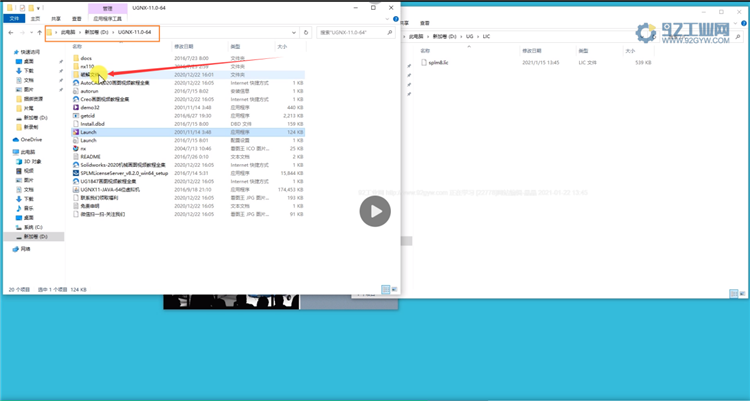
Task: Go up one folder level in UGNX-11.0-64
Action: coord(40,33)
